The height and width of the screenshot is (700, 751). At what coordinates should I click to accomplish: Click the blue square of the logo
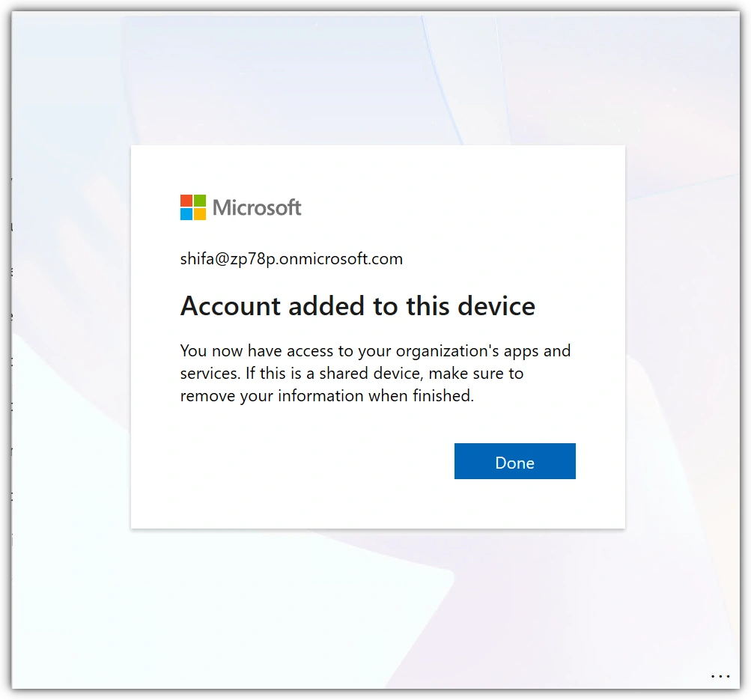(186, 214)
